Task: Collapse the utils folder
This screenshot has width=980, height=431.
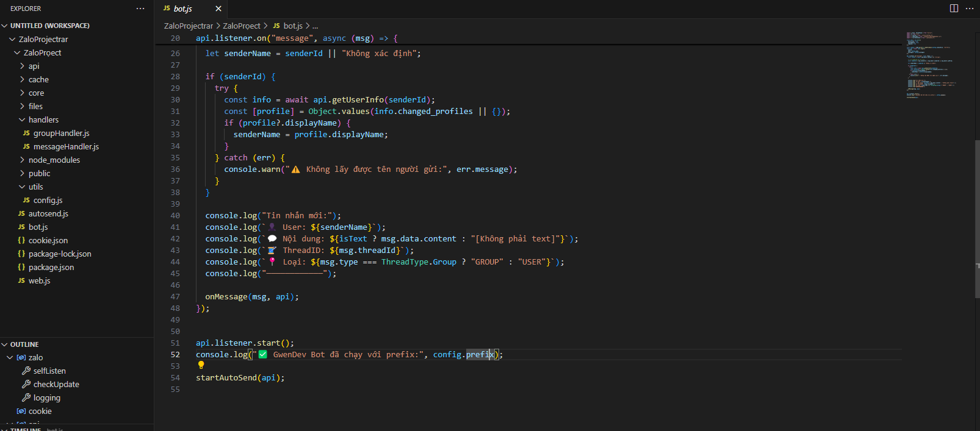Action: (x=22, y=187)
